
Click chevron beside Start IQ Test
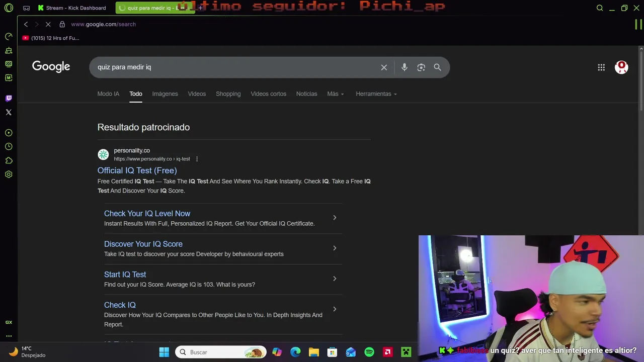[x=335, y=279]
